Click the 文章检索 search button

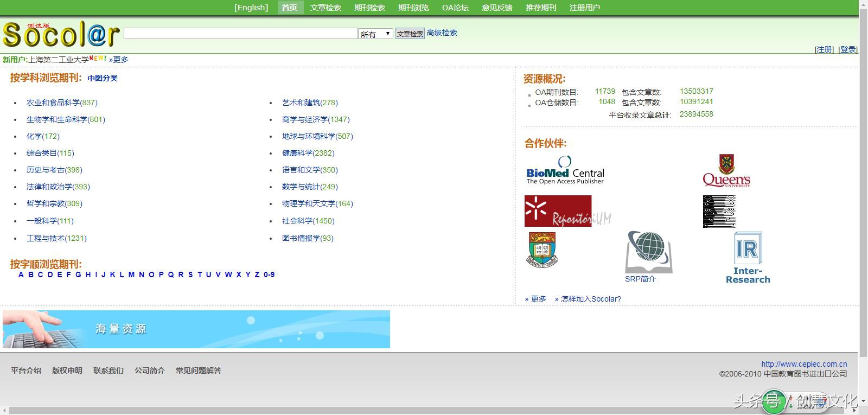[410, 34]
